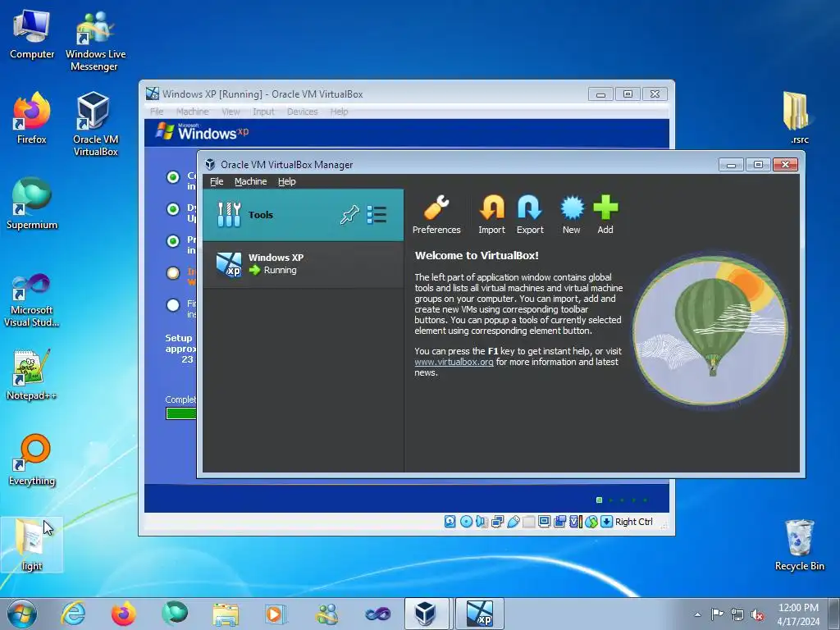
Task: Create a New virtual machine
Action: click(x=572, y=214)
